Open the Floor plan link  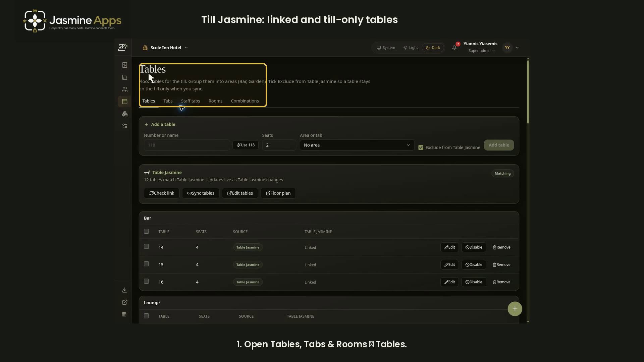pyautogui.click(x=278, y=193)
